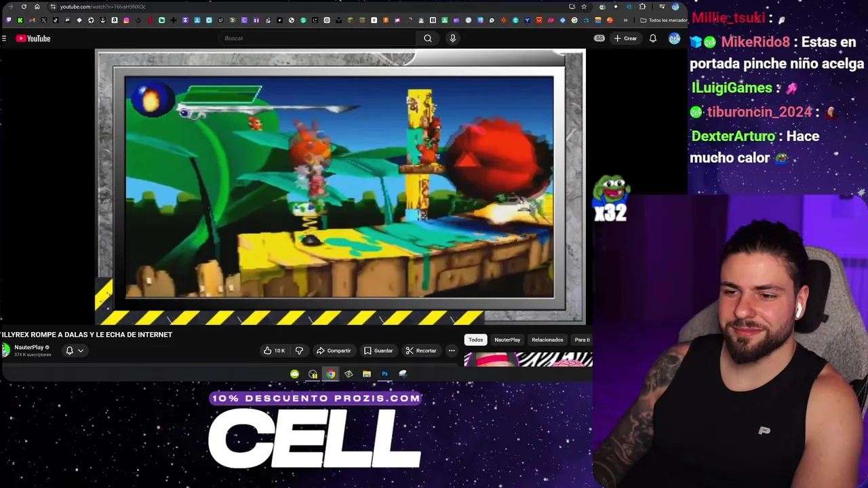Viewport: 868px width, 488px height.
Task: Reload the page in the browser
Action: pos(24,7)
